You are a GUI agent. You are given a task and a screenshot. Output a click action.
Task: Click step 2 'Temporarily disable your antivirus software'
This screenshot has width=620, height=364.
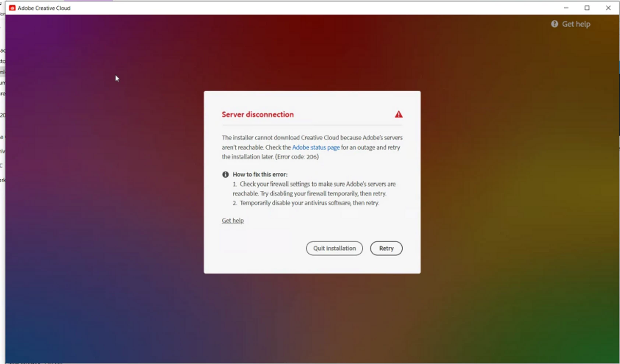[x=309, y=203]
